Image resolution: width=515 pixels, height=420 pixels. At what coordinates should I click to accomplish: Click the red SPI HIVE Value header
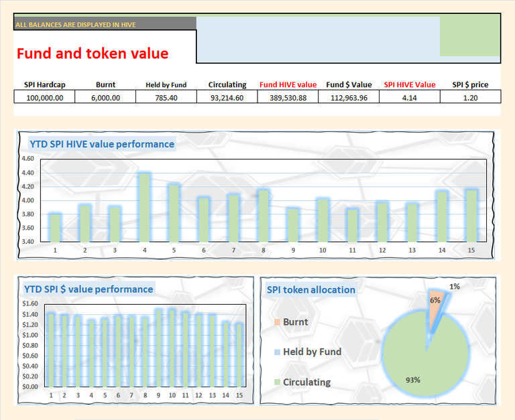[x=410, y=84]
